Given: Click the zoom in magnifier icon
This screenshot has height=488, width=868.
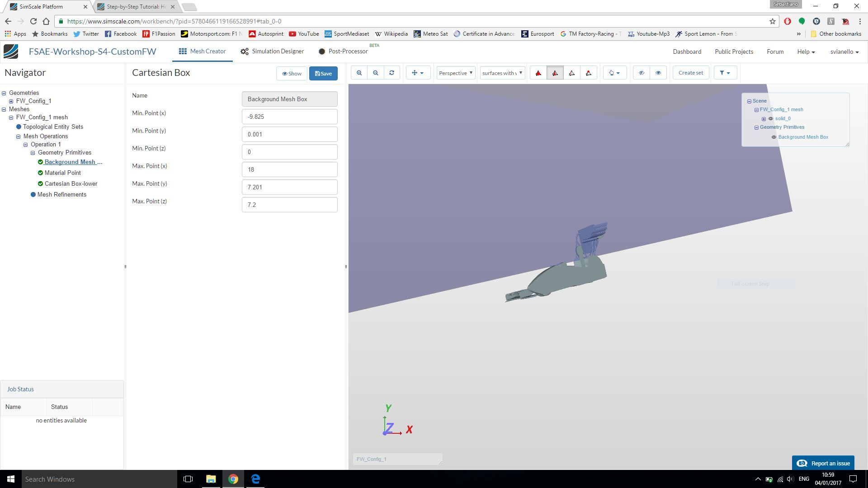Looking at the screenshot, I should point(359,73).
